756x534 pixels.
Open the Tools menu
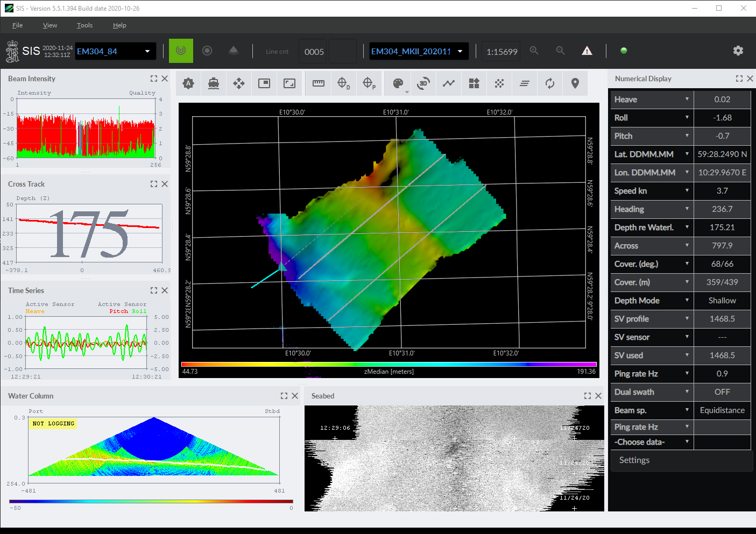click(84, 25)
